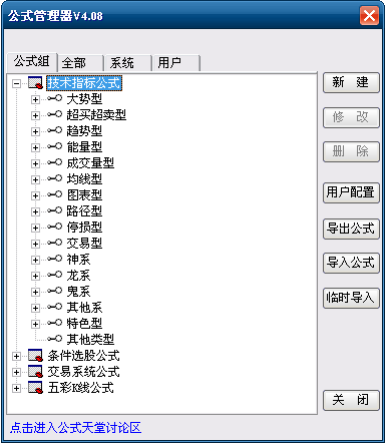
Task: Expand the 特色型 node
Action: click(35, 324)
